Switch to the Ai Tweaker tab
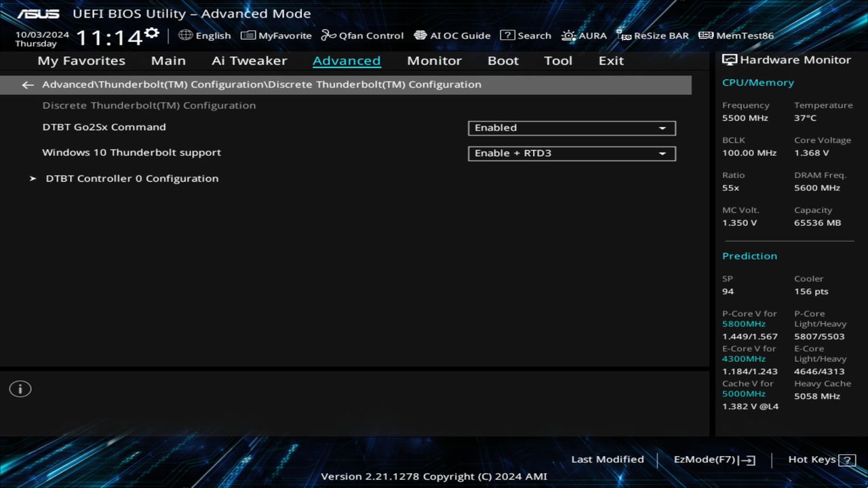 click(249, 60)
